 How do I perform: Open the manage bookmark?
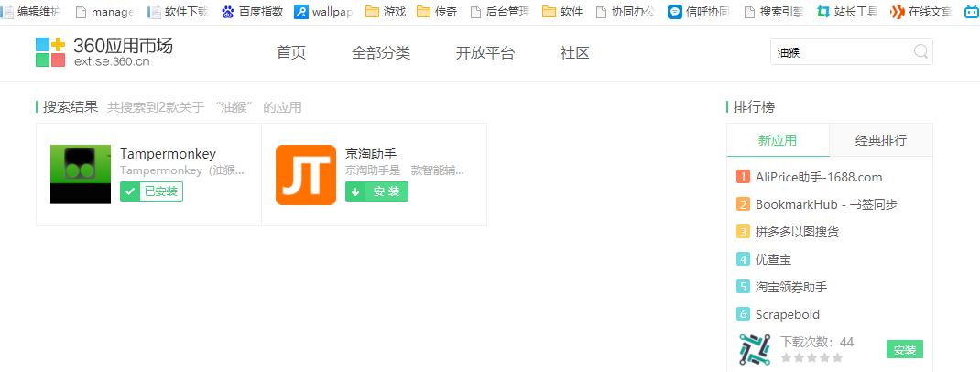pos(104,11)
